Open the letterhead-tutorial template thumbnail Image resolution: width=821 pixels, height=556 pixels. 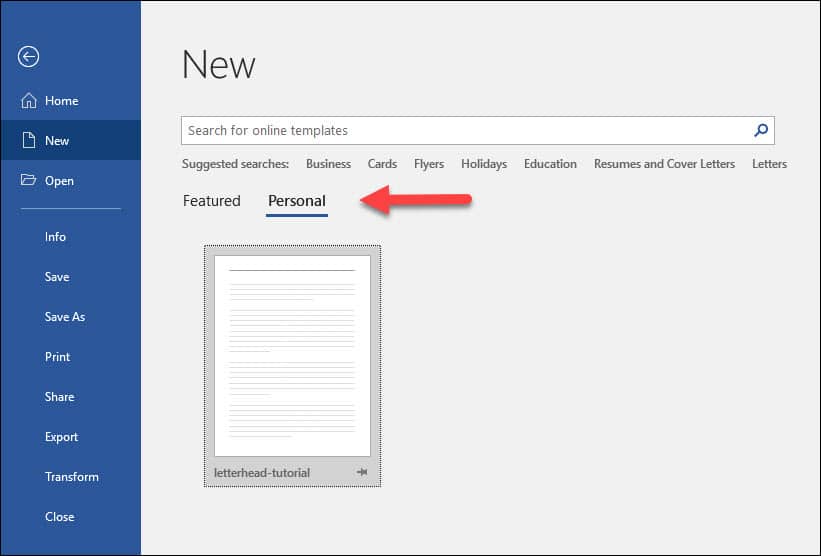tap(292, 356)
